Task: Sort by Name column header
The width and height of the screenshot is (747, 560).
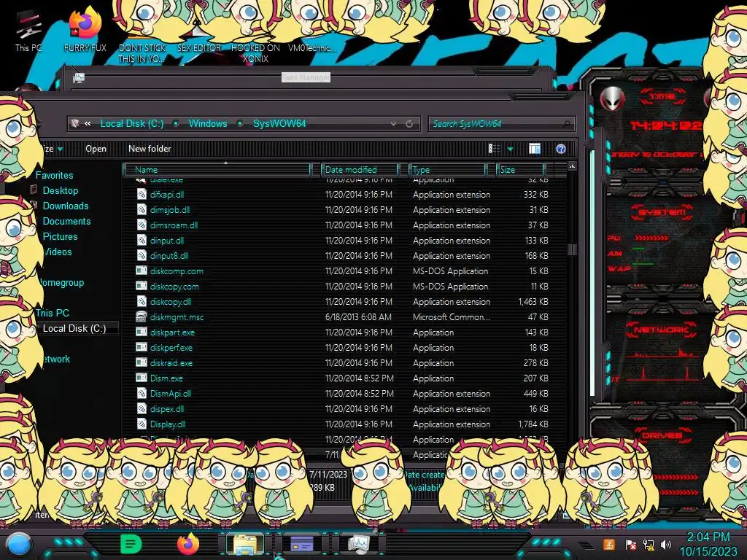Action: (217, 169)
